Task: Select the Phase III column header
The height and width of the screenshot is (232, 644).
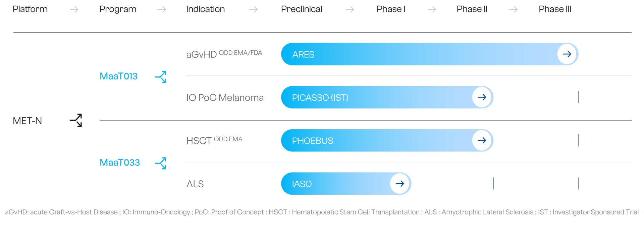Action: click(x=555, y=9)
